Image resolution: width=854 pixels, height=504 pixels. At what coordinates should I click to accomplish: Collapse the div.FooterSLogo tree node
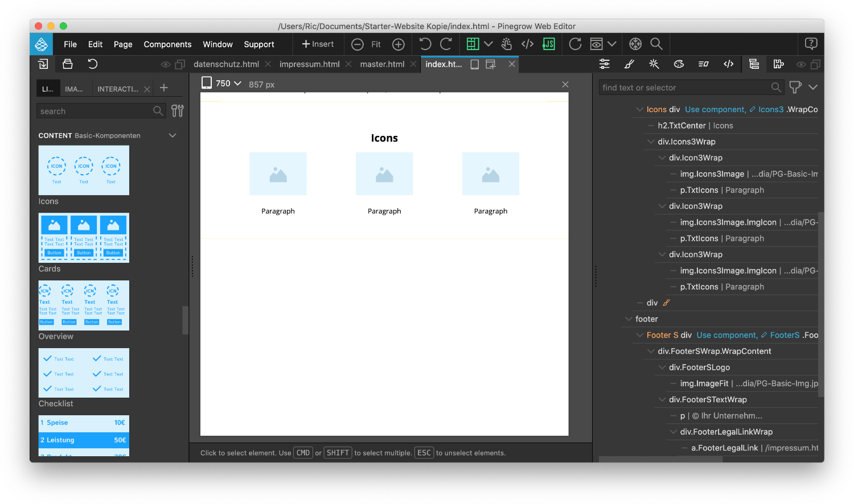pos(662,367)
